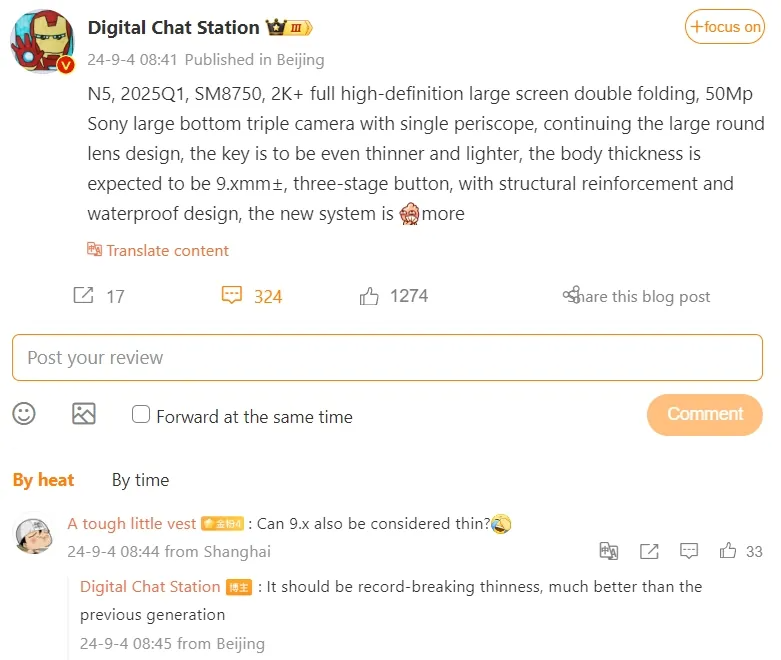Click the image upload icon
781x660 pixels.
[84, 413]
